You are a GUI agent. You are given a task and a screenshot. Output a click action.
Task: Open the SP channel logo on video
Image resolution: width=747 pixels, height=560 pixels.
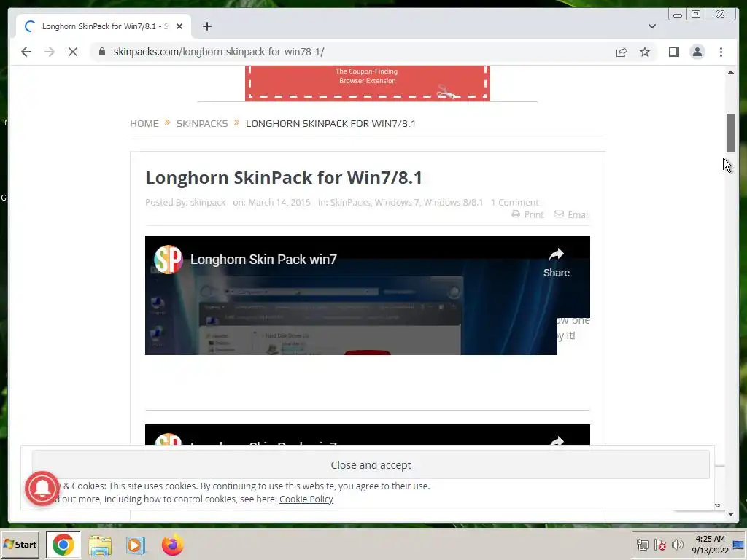coord(169,260)
